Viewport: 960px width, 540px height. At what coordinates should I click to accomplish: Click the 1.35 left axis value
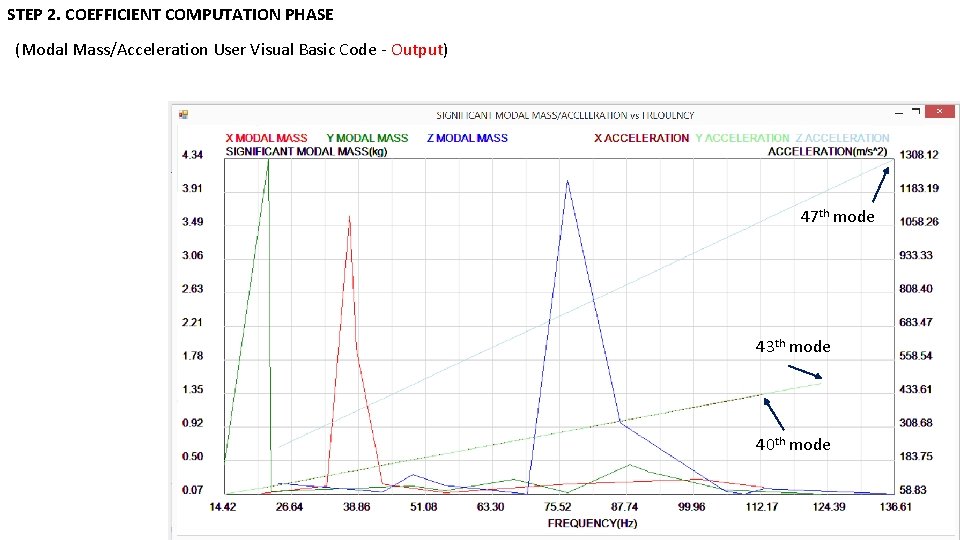[192, 389]
